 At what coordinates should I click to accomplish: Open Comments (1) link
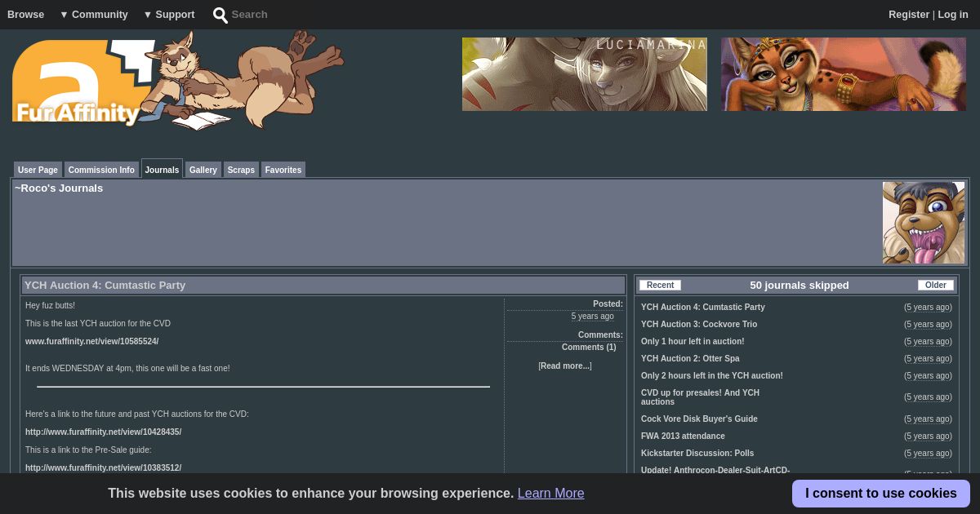click(x=589, y=348)
